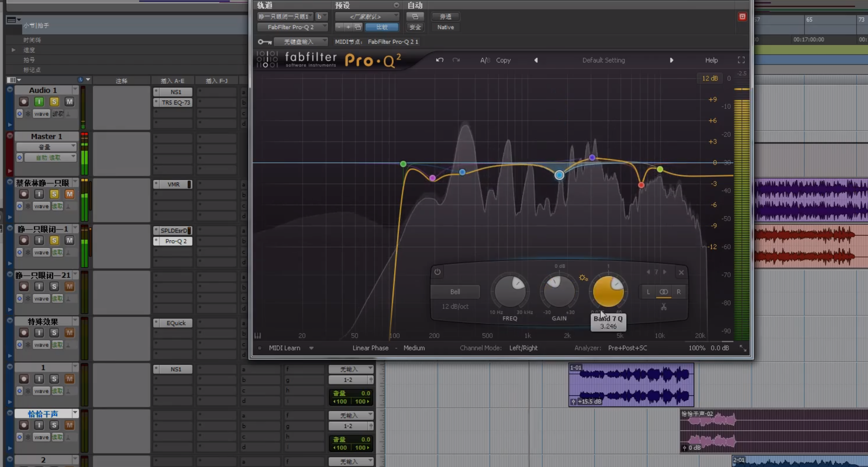Screen dimensions: 868x467
Task: Click the 比较 compare button
Action: point(381,27)
